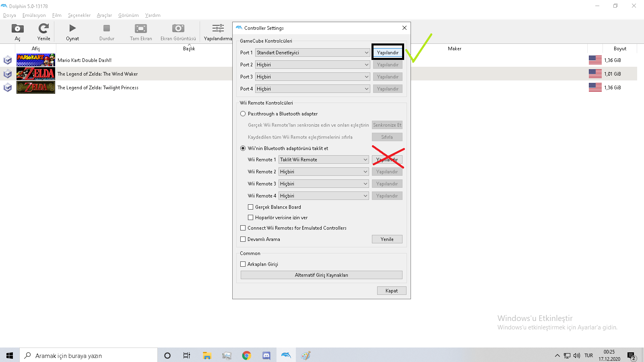
Task: Click the Yapılandırma config toolbar icon
Action: [218, 28]
